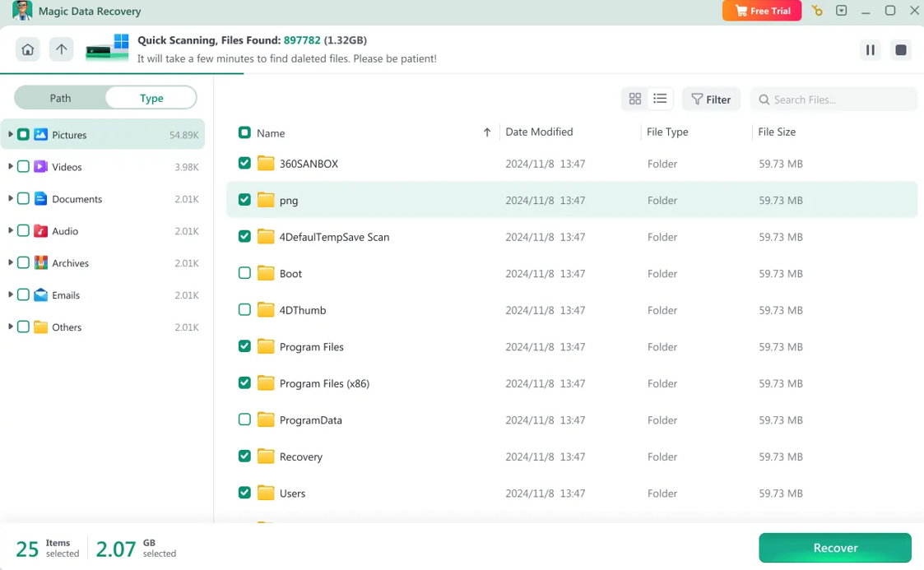Go up one level with arrow icon
Viewport: 924px width, 570px height.
click(62, 50)
